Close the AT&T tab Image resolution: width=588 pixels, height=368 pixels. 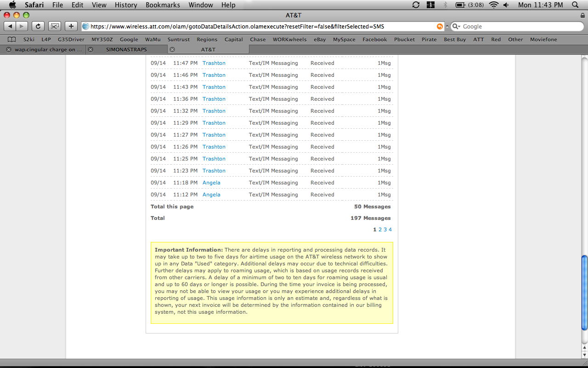pos(172,50)
